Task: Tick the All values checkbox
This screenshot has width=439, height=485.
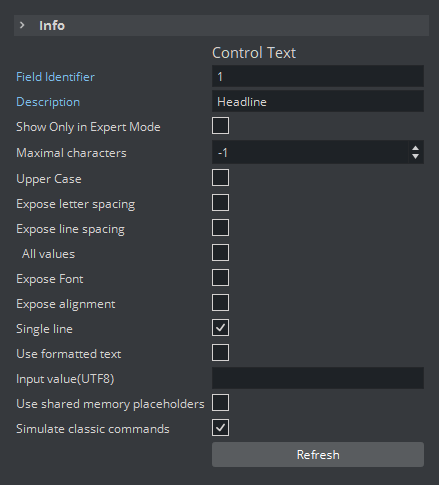Action: pyautogui.click(x=220, y=253)
